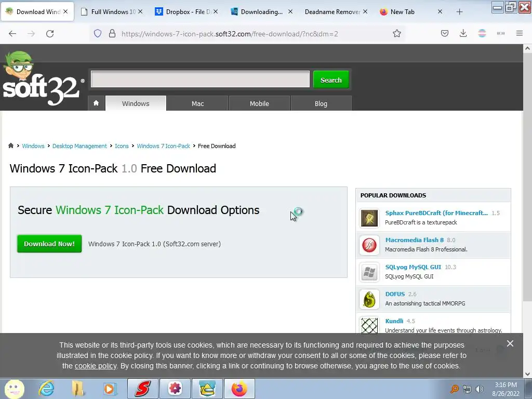Image resolution: width=532 pixels, height=399 pixels.
Task: Click the search magnifier tray icon
Action: point(454,389)
